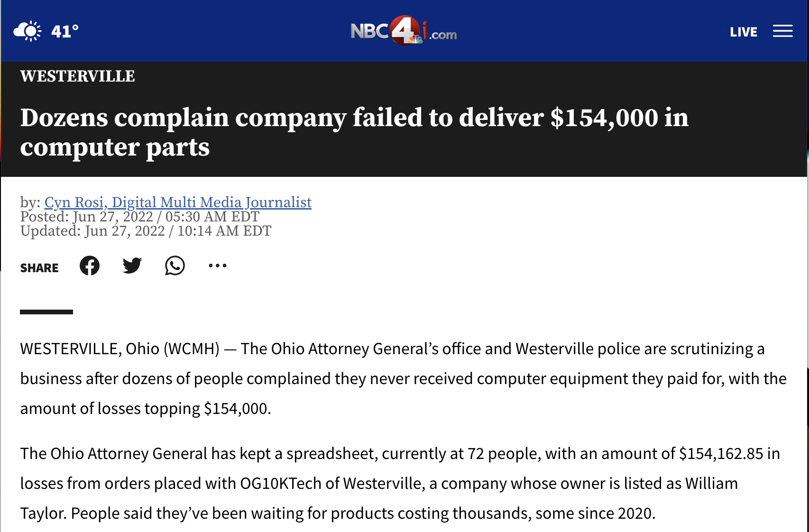The height and width of the screenshot is (532, 809).
Task: Click the "by:" label before the author name
Action: (x=30, y=202)
